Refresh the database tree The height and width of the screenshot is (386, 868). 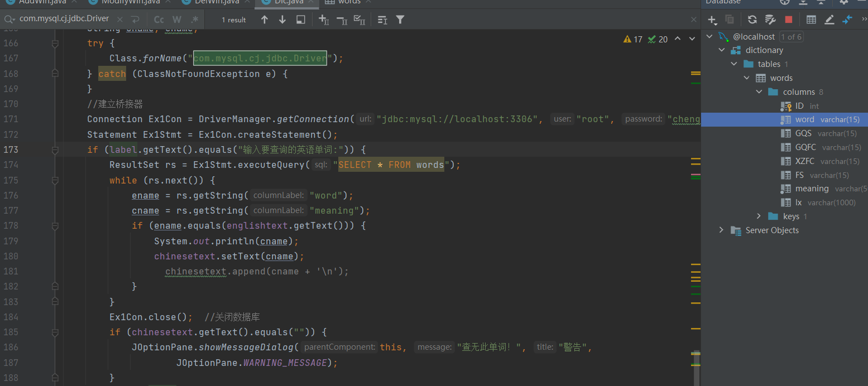752,20
